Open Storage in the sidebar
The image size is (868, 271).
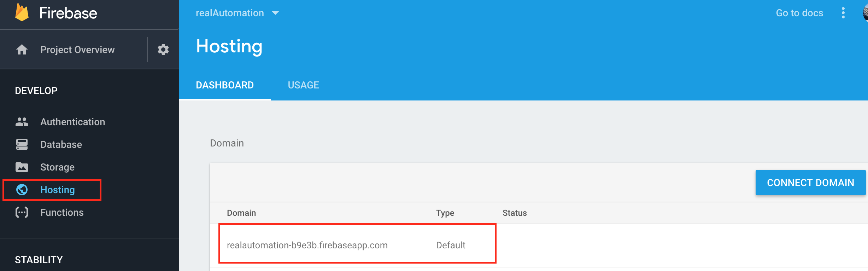57,167
